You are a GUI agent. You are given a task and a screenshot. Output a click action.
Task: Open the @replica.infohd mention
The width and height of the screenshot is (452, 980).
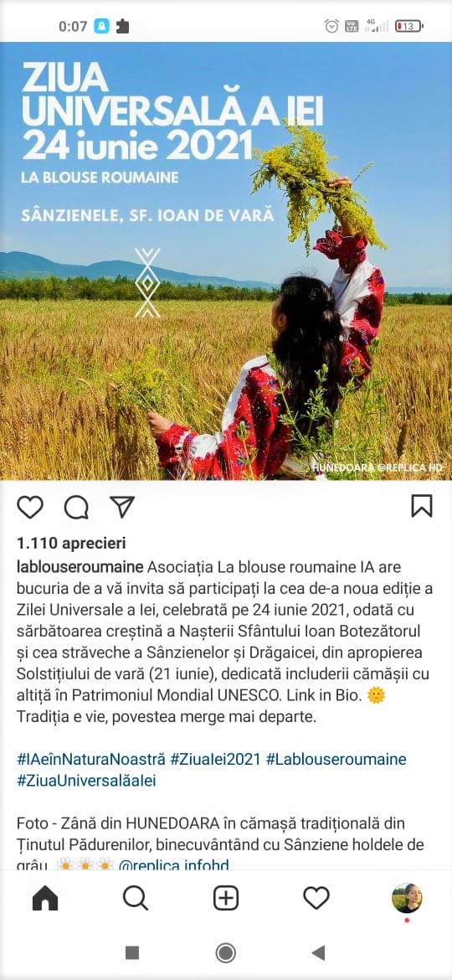click(x=173, y=865)
